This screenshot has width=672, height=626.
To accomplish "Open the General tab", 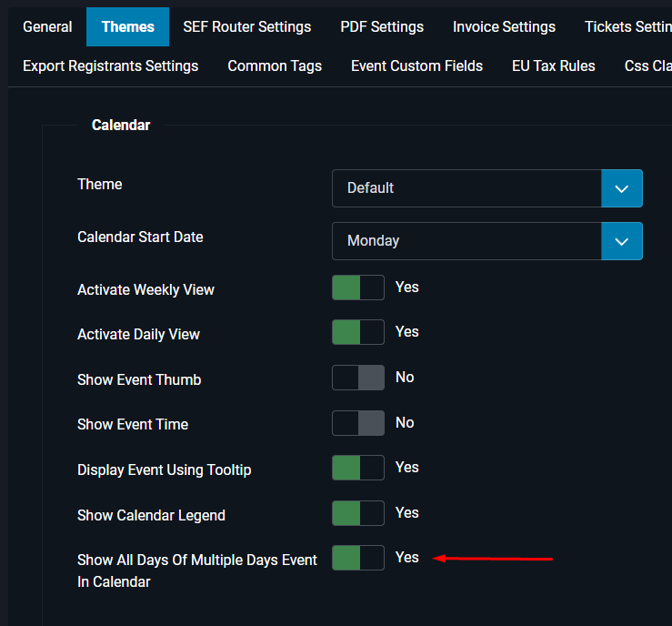I will pos(47,26).
